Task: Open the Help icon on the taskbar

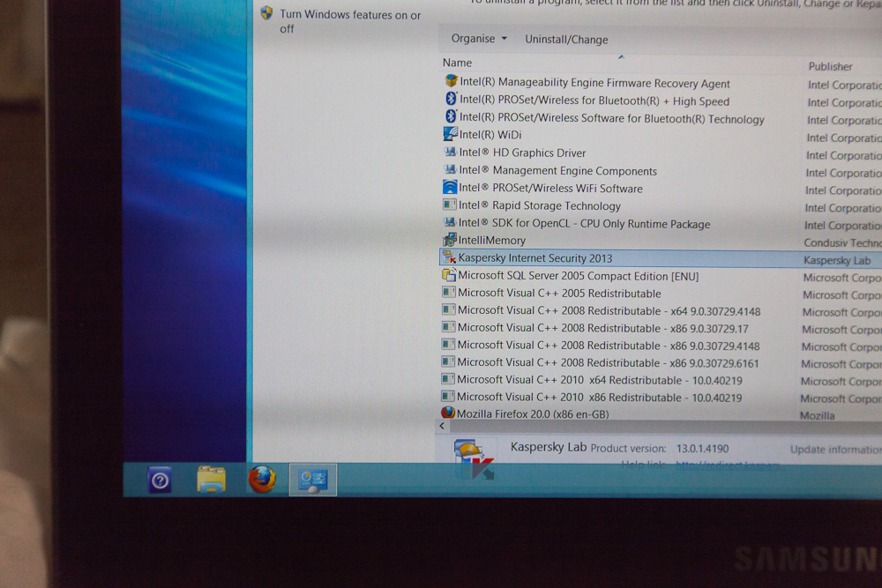Action: pos(160,480)
